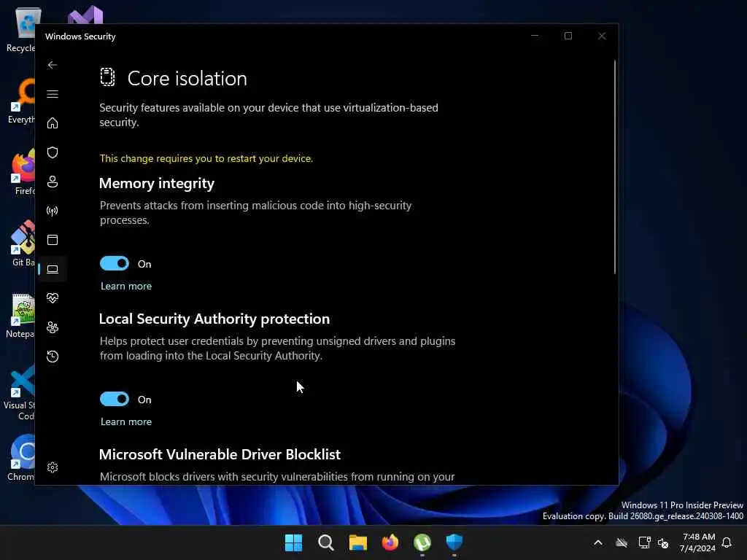Viewport: 747px width, 560px height.
Task: Open App & browser control icon
Action: tap(53, 239)
